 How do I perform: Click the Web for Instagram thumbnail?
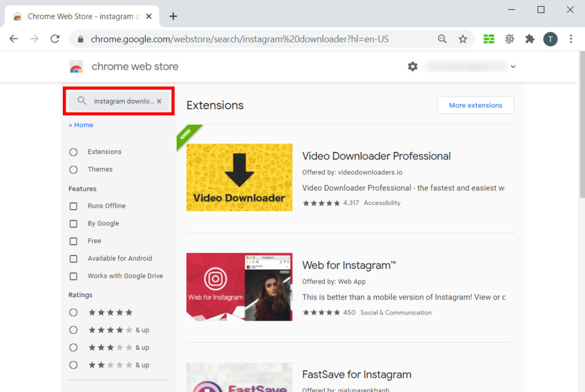point(239,287)
